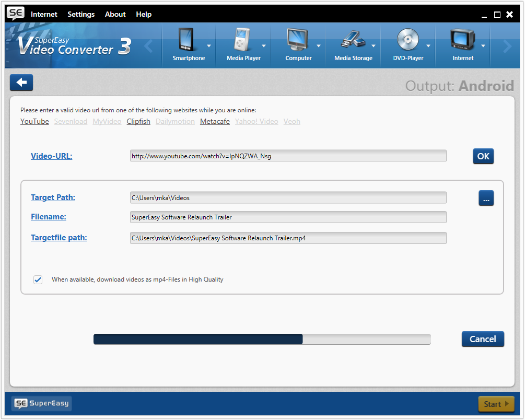The height and width of the screenshot is (420, 525).
Task: Open the YouTube website link
Action: coord(34,121)
